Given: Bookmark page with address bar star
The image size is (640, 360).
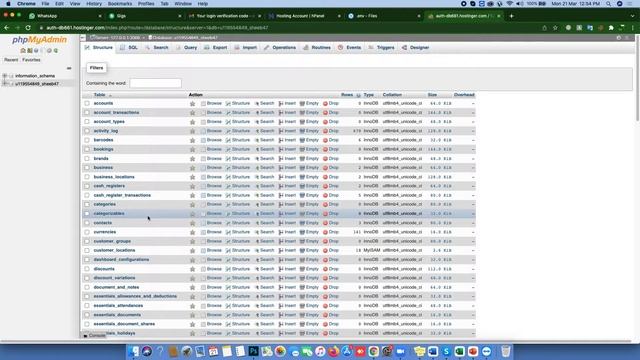Looking at the screenshot, I should point(555,28).
